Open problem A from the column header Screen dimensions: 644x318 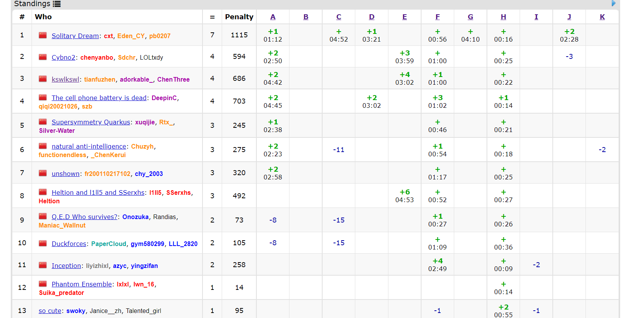pyautogui.click(x=273, y=17)
